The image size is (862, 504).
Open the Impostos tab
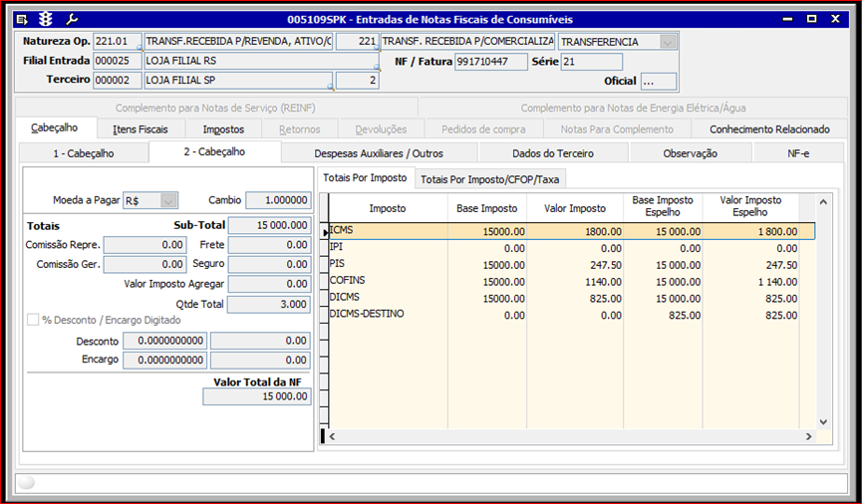(x=223, y=128)
